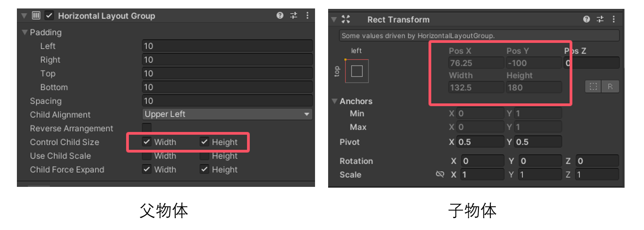Collapse the Rect Transform component
Image resolution: width=644 pixels, height=230 pixels.
coord(334,19)
